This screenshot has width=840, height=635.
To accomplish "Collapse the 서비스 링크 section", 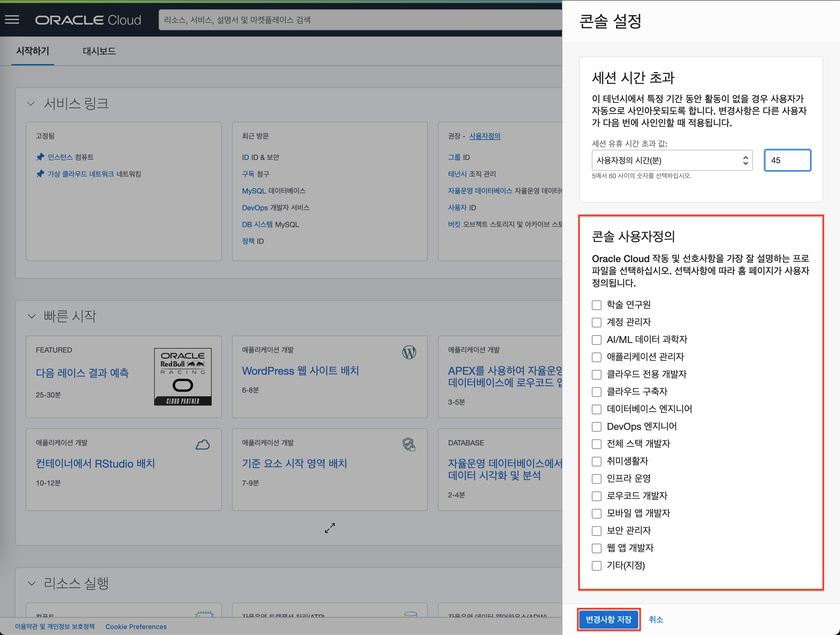I will coord(31,103).
